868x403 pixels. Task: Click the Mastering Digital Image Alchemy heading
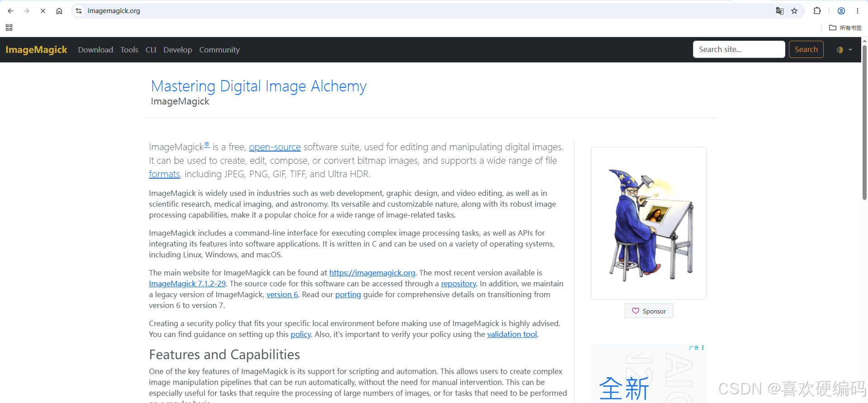click(x=259, y=86)
